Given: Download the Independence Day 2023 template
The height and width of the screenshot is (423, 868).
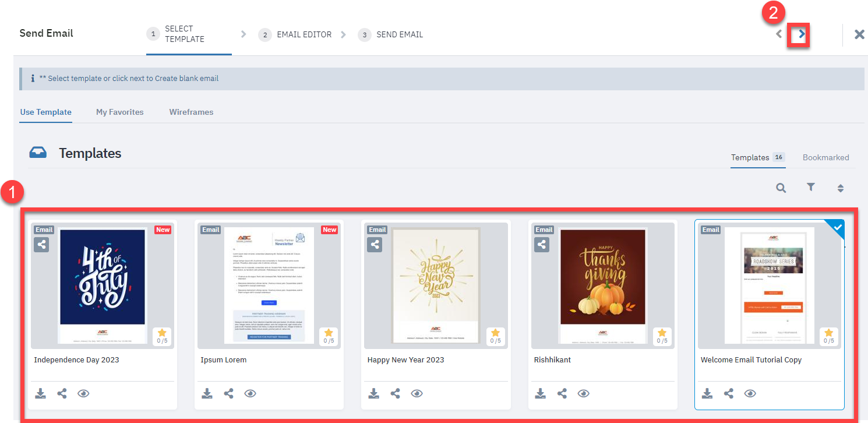Looking at the screenshot, I should [40, 393].
